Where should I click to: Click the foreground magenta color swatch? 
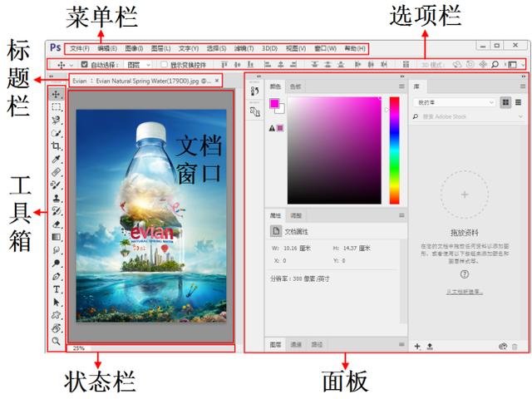[273, 103]
